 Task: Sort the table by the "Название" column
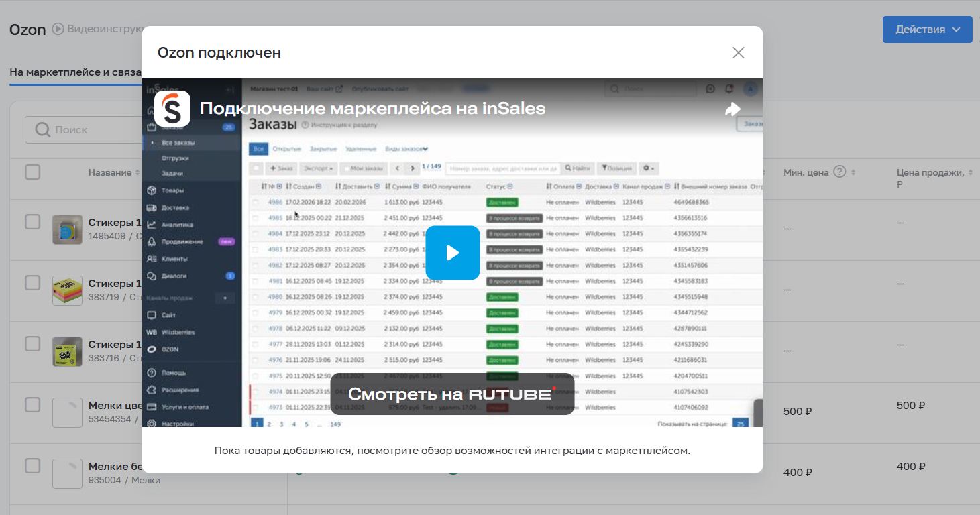pos(110,172)
